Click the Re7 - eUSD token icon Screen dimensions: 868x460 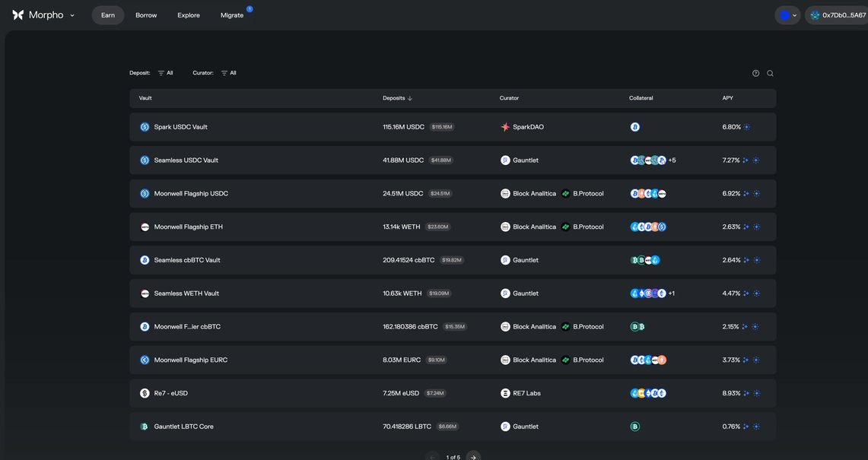point(145,392)
